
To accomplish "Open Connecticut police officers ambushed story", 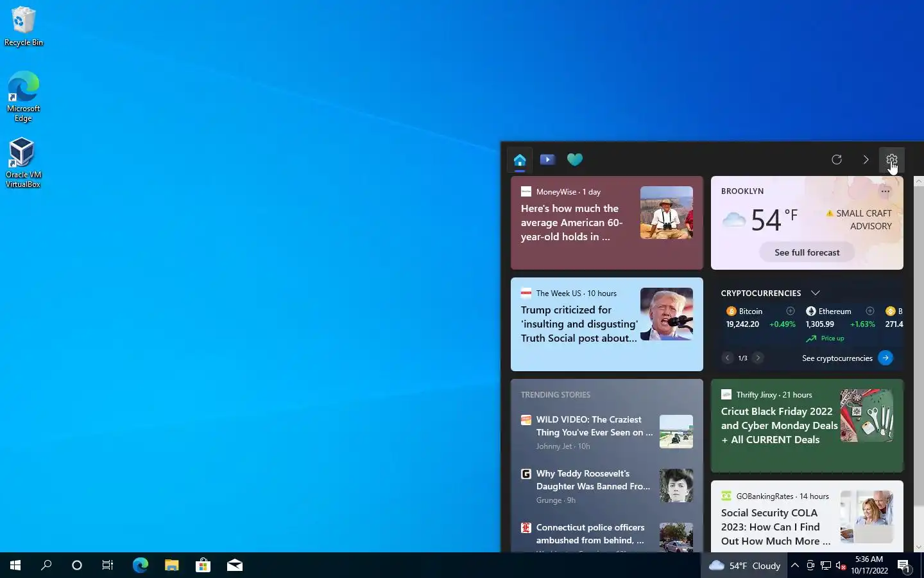I will (590, 534).
